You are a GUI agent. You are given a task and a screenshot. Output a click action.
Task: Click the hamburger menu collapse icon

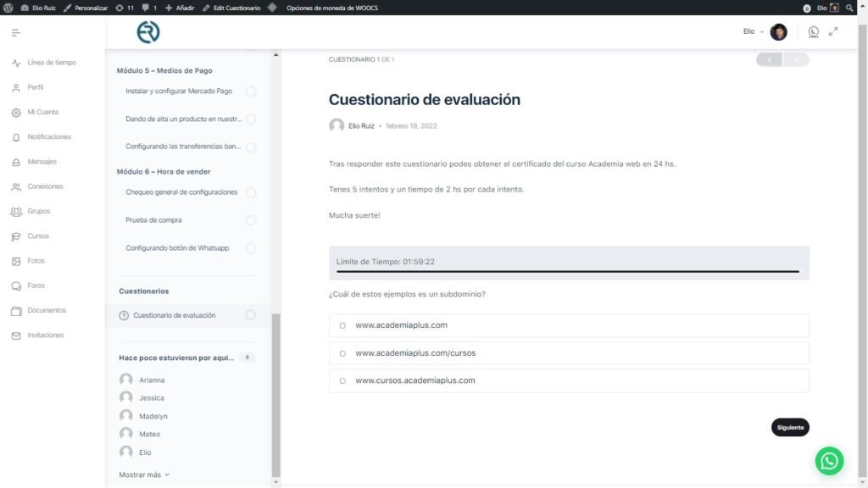[x=15, y=33]
